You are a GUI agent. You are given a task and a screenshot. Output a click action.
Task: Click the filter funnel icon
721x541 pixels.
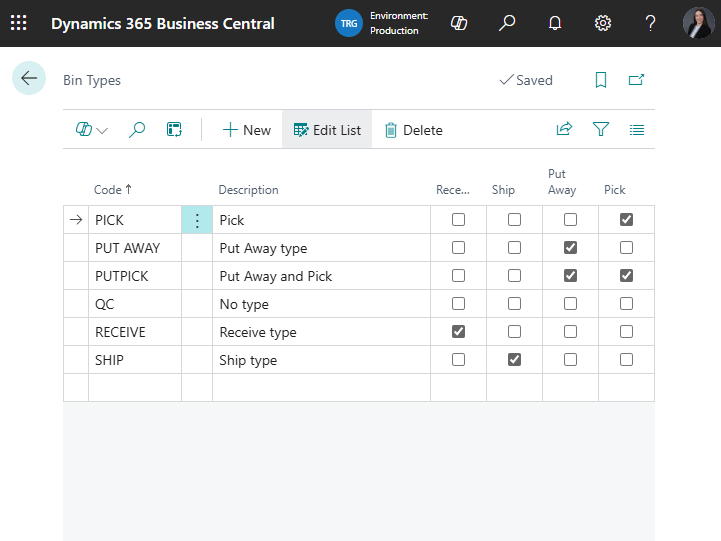tap(600, 129)
